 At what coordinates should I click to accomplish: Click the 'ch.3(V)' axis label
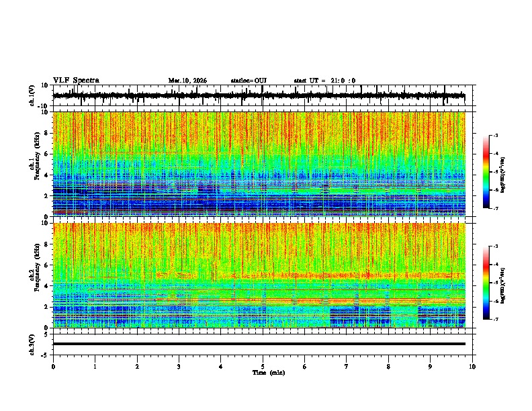[32, 345]
